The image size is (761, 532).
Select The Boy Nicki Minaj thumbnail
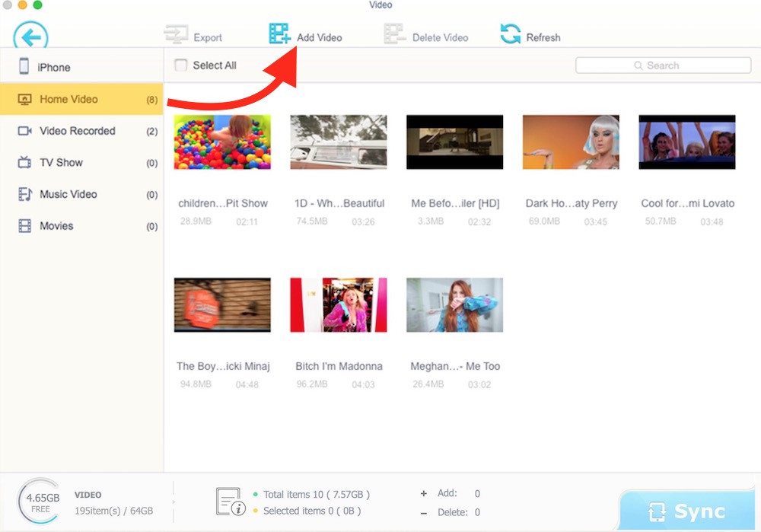(222, 305)
